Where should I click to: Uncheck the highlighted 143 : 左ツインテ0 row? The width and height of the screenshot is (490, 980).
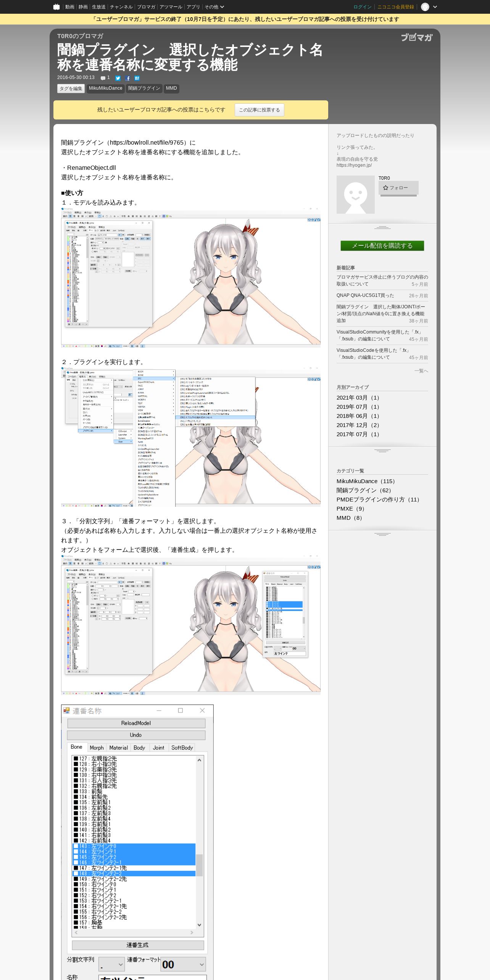pyautogui.click(x=76, y=846)
